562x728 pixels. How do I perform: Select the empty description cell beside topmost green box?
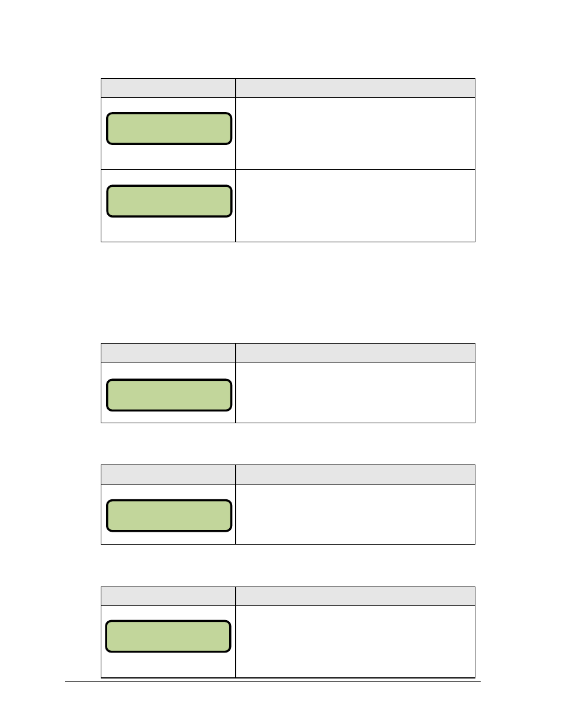(x=355, y=133)
